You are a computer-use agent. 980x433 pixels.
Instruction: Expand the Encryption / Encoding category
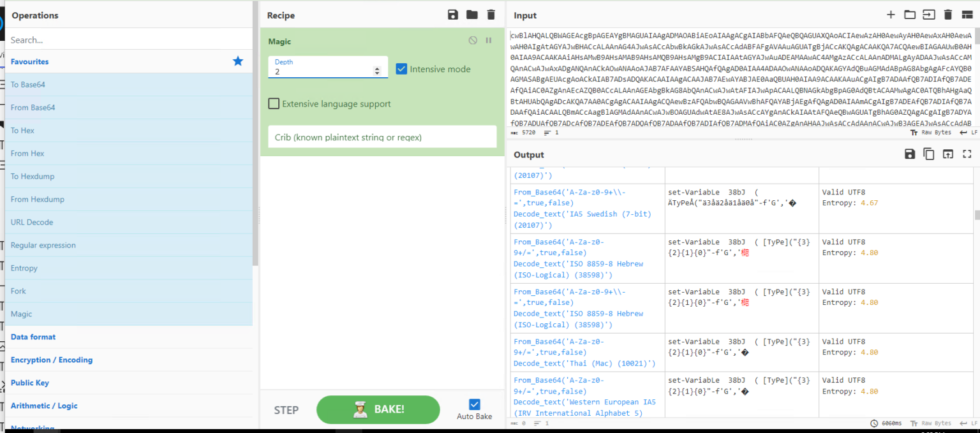click(x=52, y=360)
